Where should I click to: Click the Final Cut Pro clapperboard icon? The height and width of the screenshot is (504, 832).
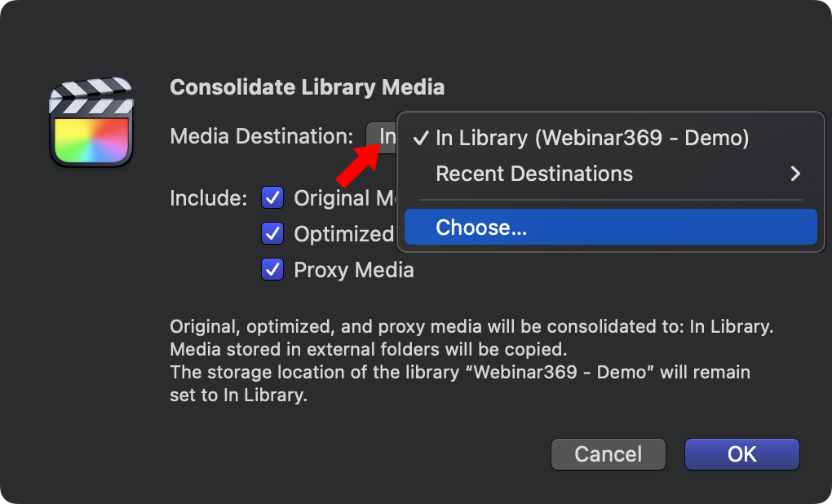pyautogui.click(x=91, y=122)
